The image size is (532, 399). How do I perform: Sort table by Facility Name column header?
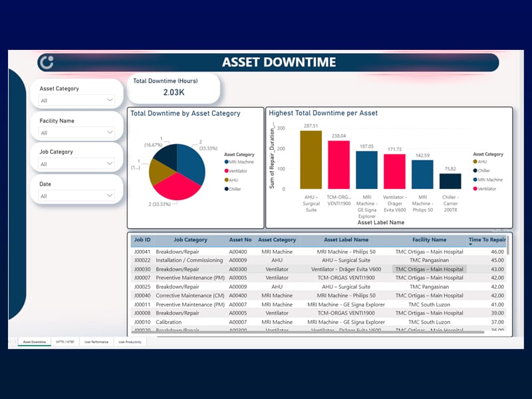point(429,239)
